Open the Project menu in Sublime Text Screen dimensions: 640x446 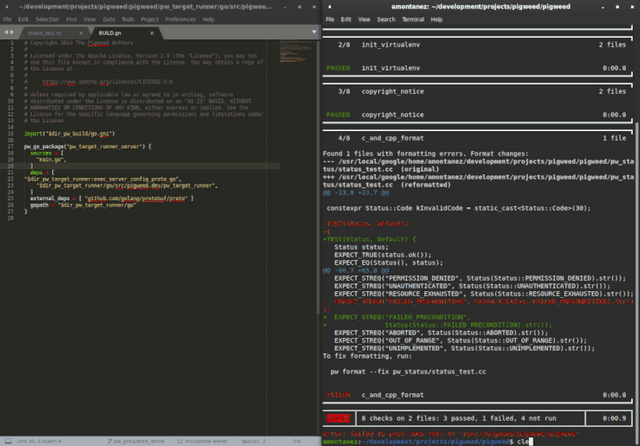tap(149, 19)
